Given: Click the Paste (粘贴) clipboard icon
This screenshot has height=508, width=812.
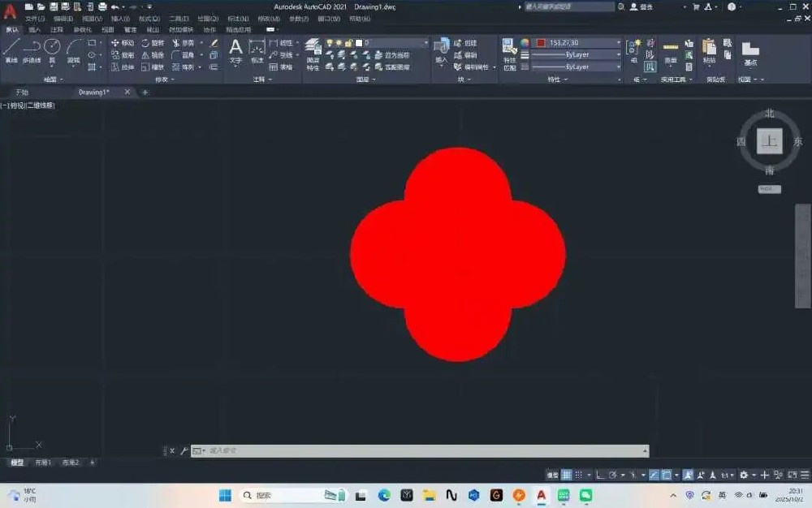Looking at the screenshot, I should pos(709,50).
